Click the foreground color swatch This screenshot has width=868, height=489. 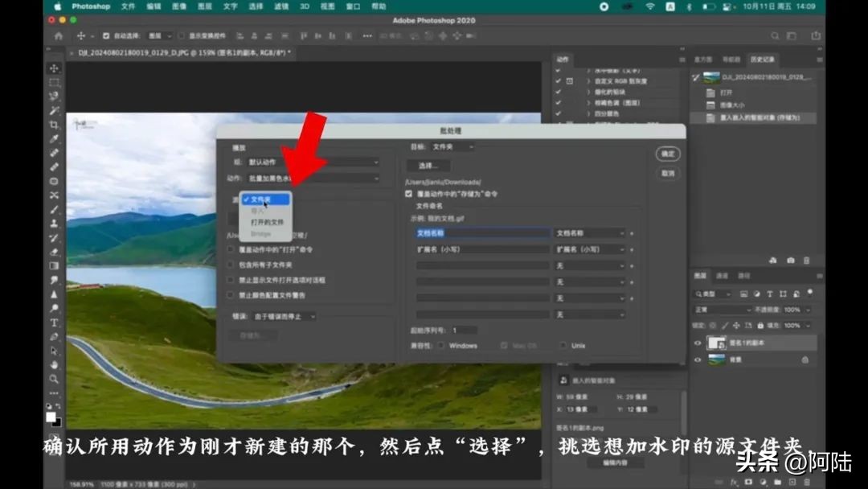[x=51, y=417]
